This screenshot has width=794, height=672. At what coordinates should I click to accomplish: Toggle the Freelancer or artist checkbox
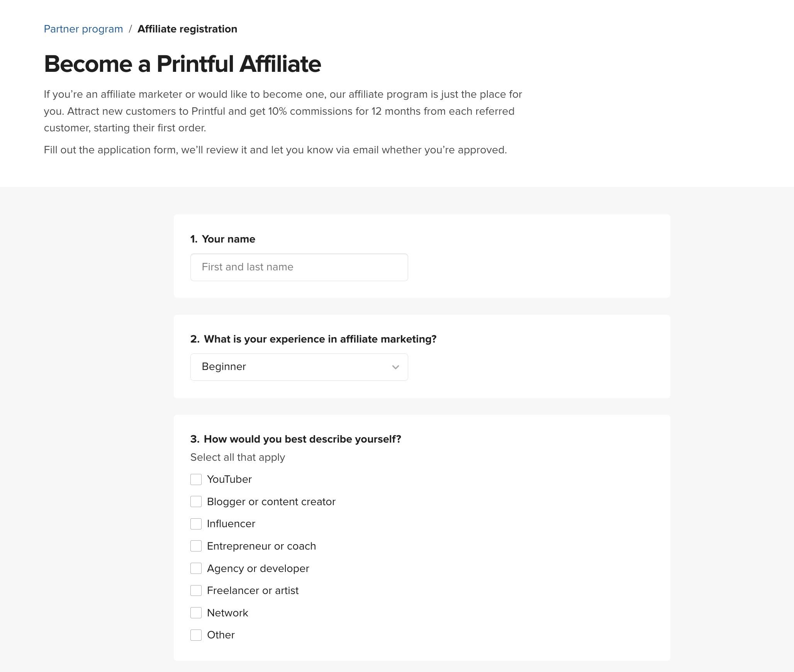point(196,591)
